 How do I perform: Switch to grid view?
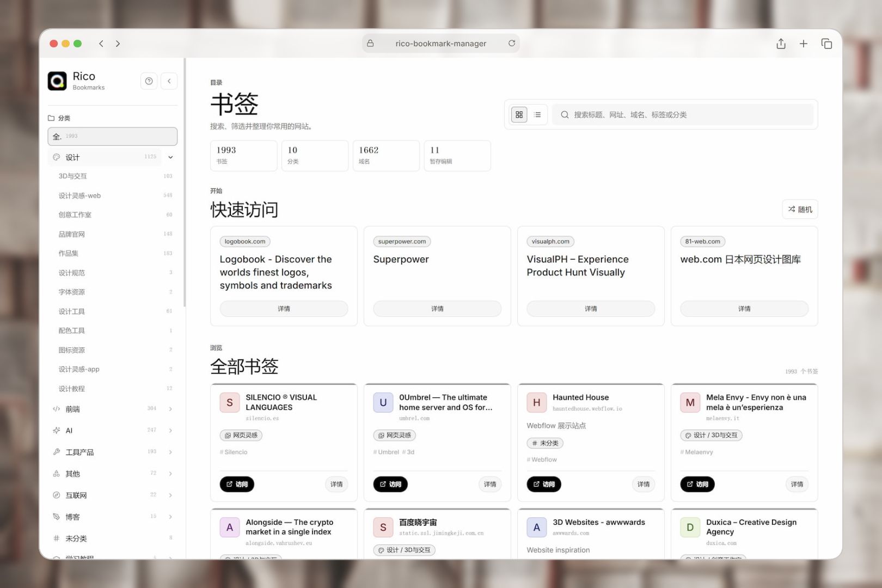(519, 114)
